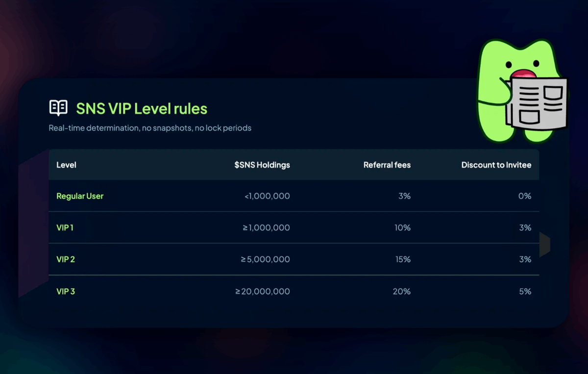The width and height of the screenshot is (588, 374).
Task: Click the SNS VIP Level rules heading
Action: tap(142, 108)
